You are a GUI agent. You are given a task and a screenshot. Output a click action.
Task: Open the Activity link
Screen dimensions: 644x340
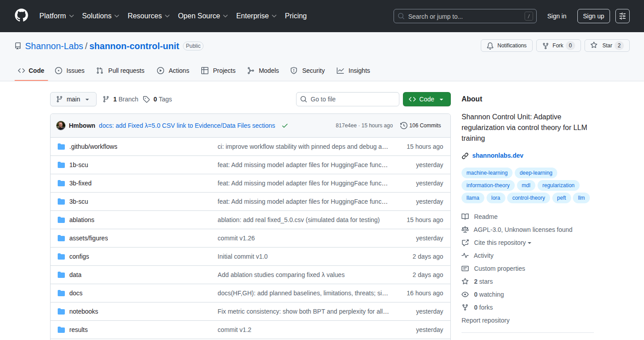point(483,256)
